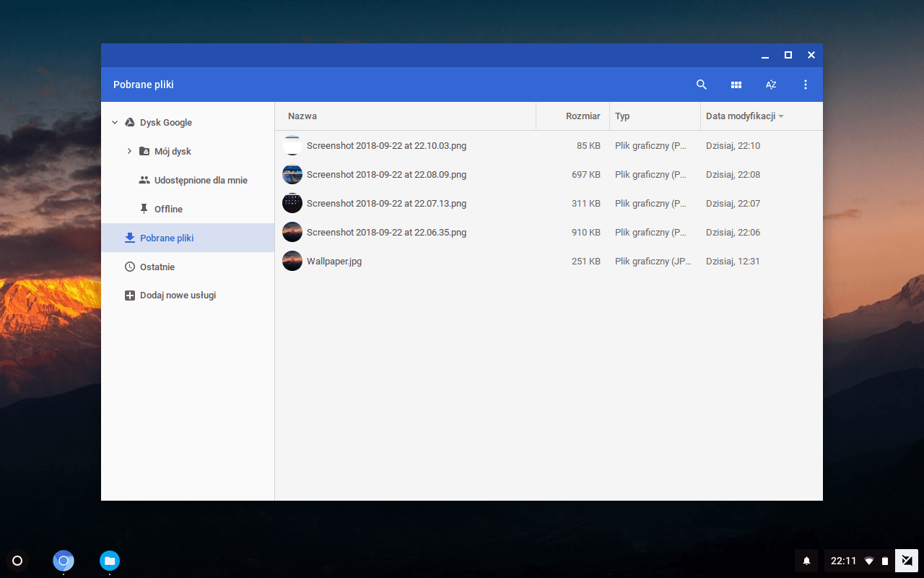Open the Offline section
Image resolution: width=924 pixels, height=578 pixels.
point(168,209)
